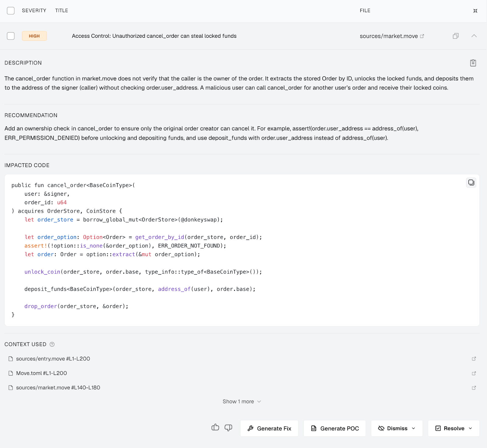Click file icon beside sources/entry.move entry

11,359
